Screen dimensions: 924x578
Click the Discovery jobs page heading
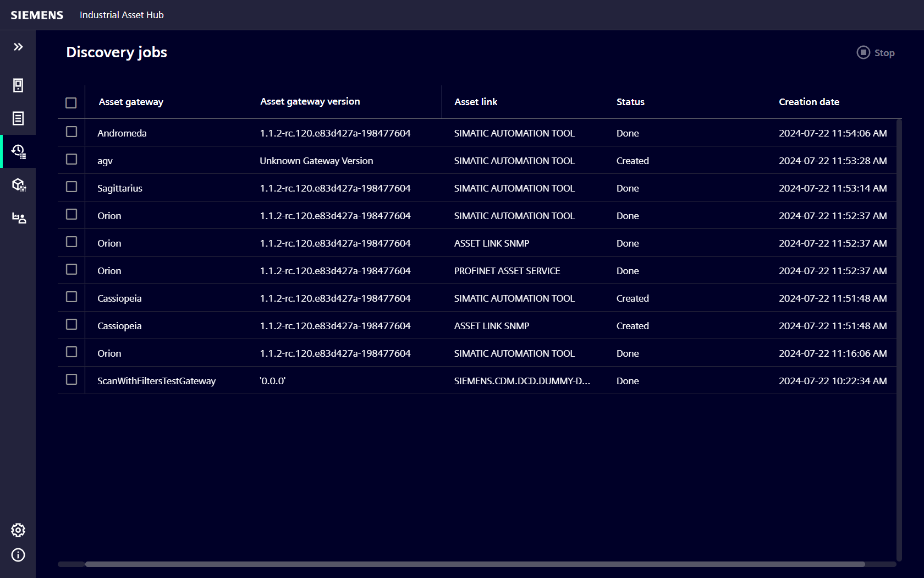pos(117,52)
